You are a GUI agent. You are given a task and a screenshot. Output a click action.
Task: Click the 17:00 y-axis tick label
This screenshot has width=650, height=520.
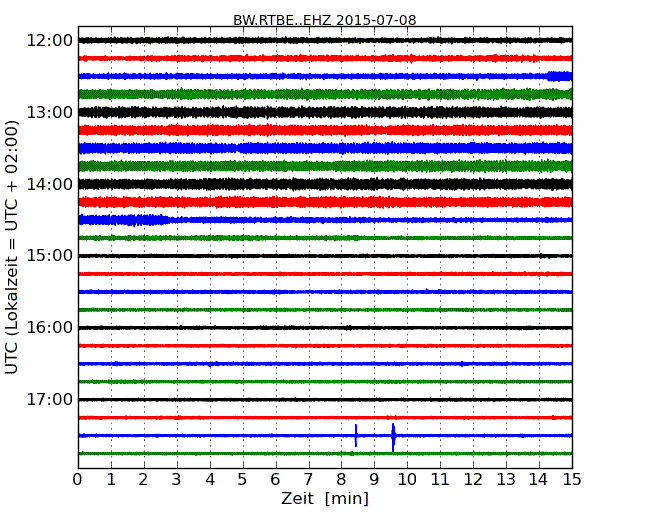click(49, 400)
